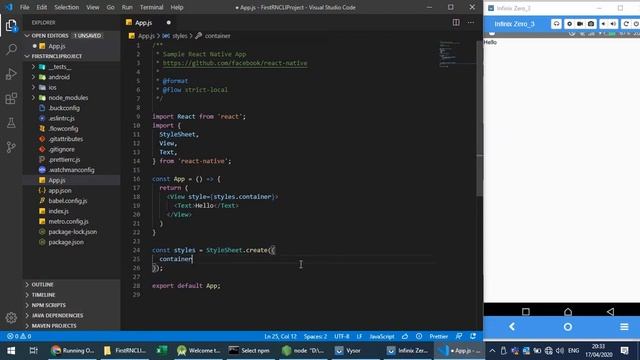The height and width of the screenshot is (360, 640).
Task: Expand the NPM Scripts panel
Action: tap(71, 305)
